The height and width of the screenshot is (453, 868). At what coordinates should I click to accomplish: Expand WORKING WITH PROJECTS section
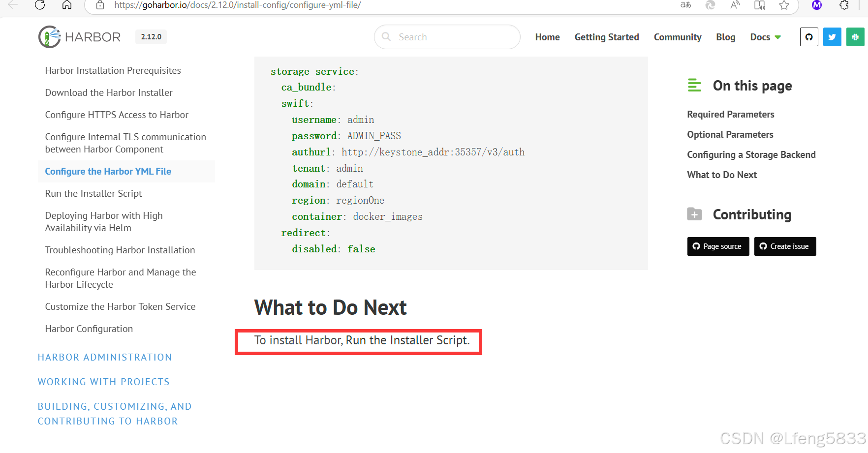click(104, 382)
